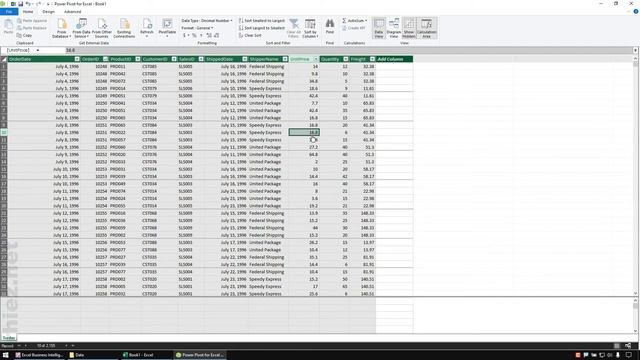640x360 pixels.
Task: Click the data grid vertical scrollbar
Action: [x=636, y=176]
